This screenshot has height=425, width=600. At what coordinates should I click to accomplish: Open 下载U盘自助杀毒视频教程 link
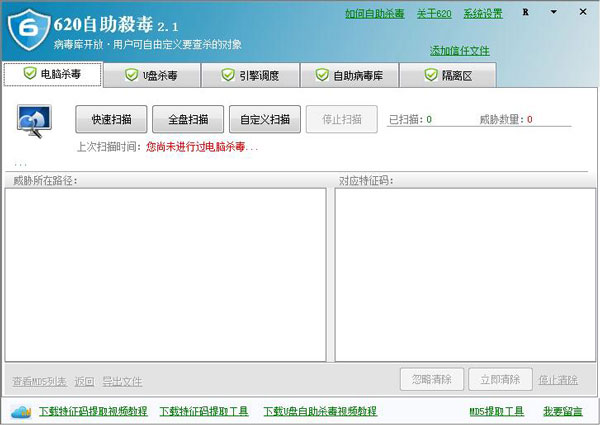coord(320,411)
